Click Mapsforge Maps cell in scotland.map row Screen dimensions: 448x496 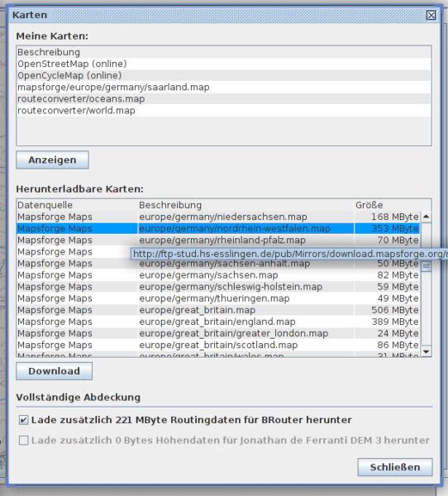[x=78, y=345]
